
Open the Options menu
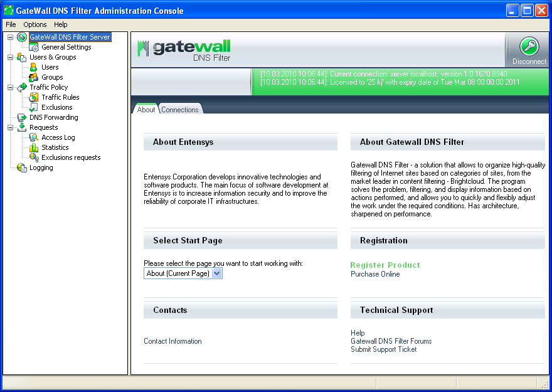point(35,24)
